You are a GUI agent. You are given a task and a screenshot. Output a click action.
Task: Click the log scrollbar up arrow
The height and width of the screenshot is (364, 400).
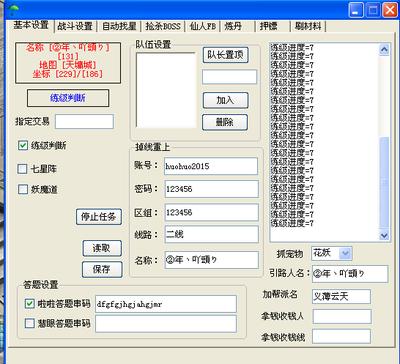pos(384,50)
